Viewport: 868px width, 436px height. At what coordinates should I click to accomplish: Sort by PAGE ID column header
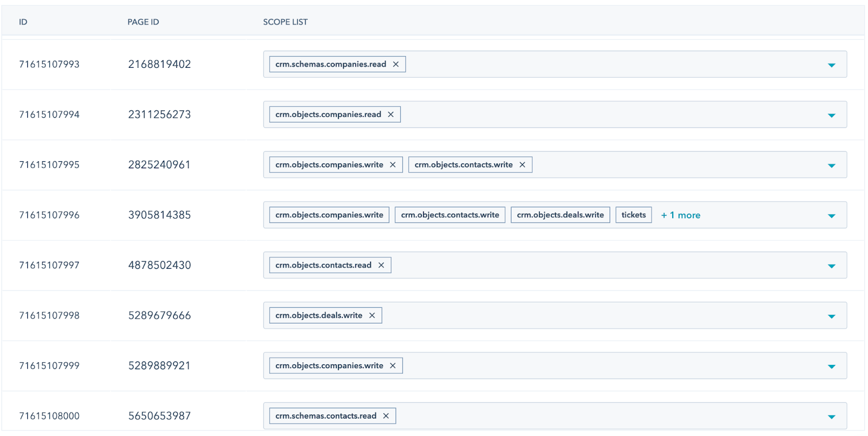143,22
